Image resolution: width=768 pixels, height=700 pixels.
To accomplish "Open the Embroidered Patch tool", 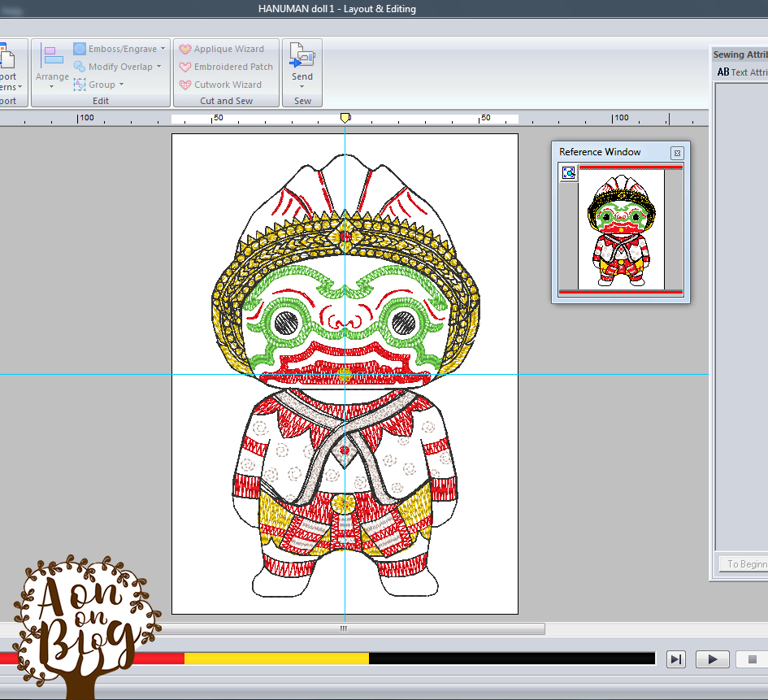I will (226, 67).
